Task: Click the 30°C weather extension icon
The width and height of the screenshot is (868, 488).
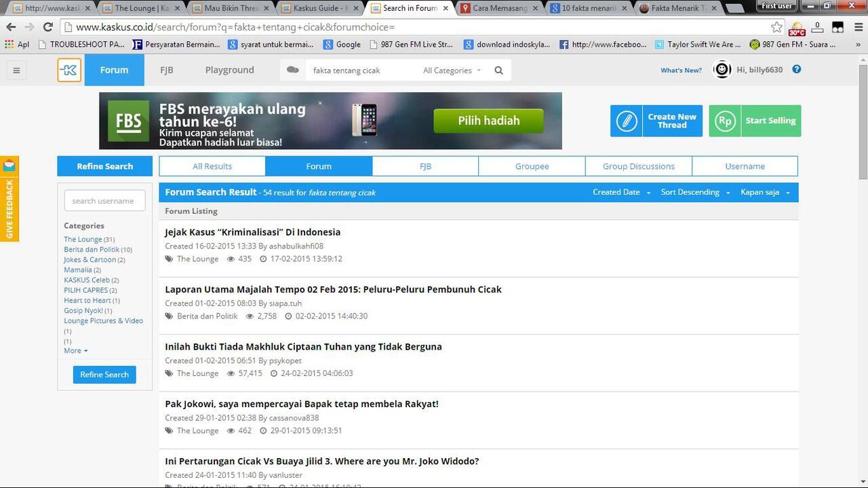Action: click(x=797, y=28)
